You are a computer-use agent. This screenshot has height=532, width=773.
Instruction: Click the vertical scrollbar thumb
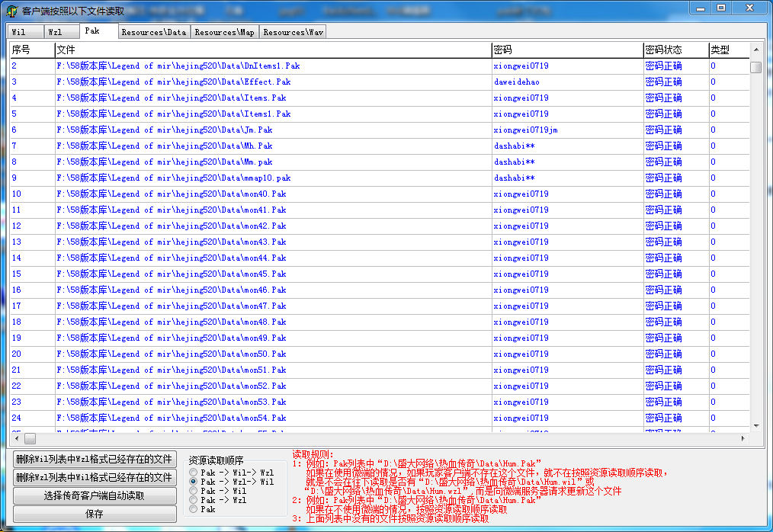click(x=755, y=67)
